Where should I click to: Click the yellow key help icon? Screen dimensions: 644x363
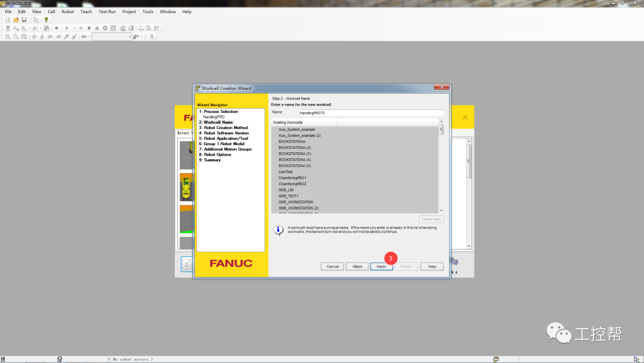(47, 20)
